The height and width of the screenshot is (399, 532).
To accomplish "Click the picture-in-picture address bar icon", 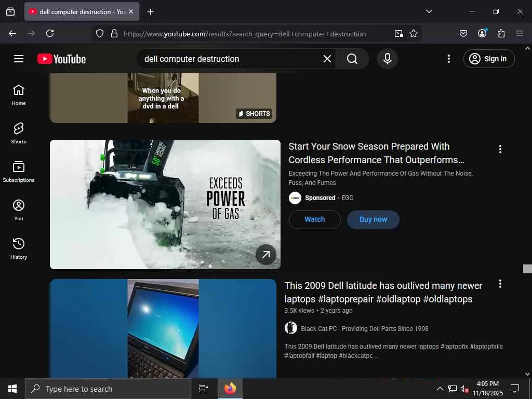I will 398,33.
